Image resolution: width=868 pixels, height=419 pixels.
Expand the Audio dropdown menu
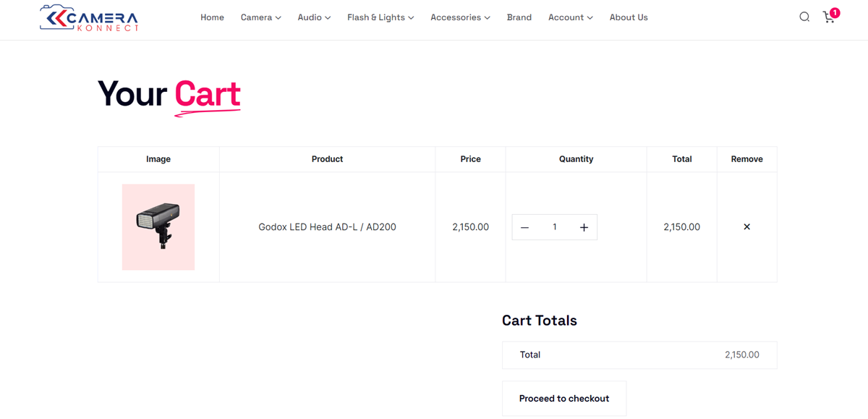click(x=314, y=17)
